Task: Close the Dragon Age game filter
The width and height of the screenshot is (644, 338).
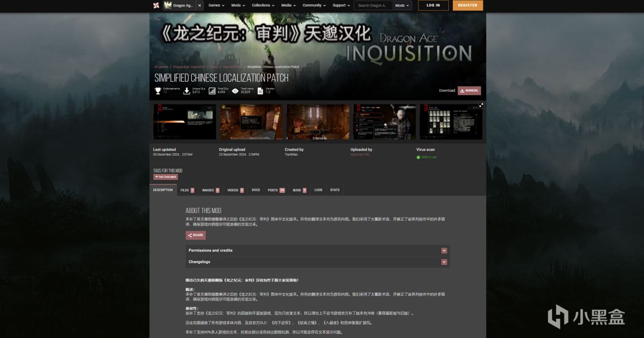Action: click(199, 6)
